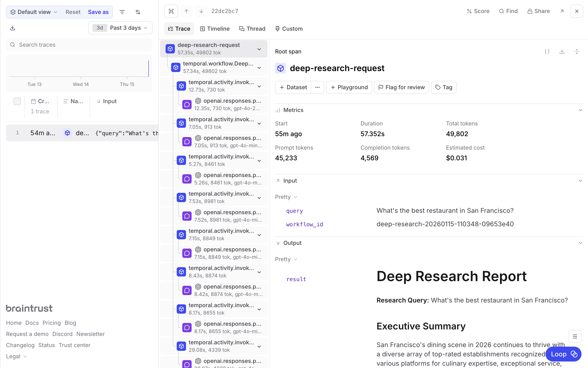This screenshot has height=368, width=588.
Task: Open Default view dropdown
Action: pyautogui.click(x=34, y=12)
